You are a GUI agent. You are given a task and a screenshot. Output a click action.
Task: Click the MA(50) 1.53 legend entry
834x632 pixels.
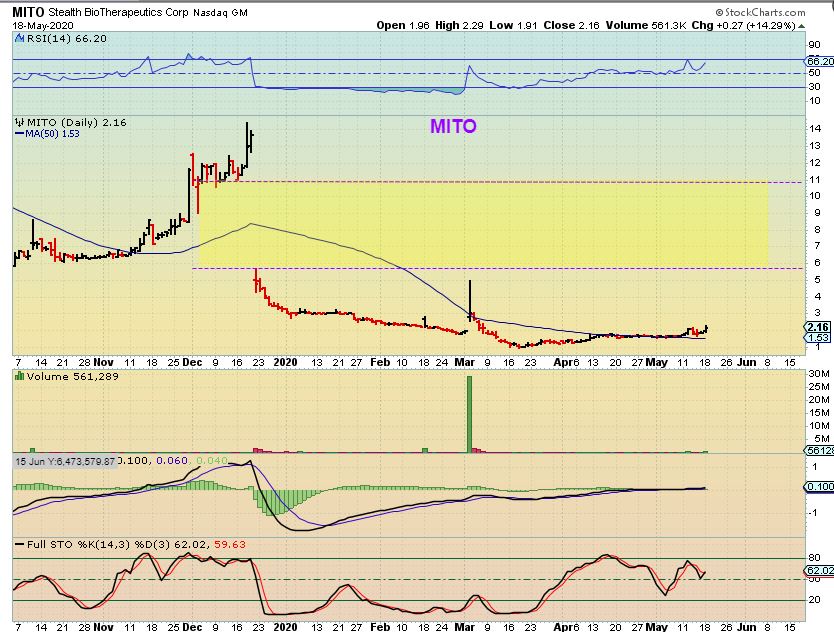point(47,134)
